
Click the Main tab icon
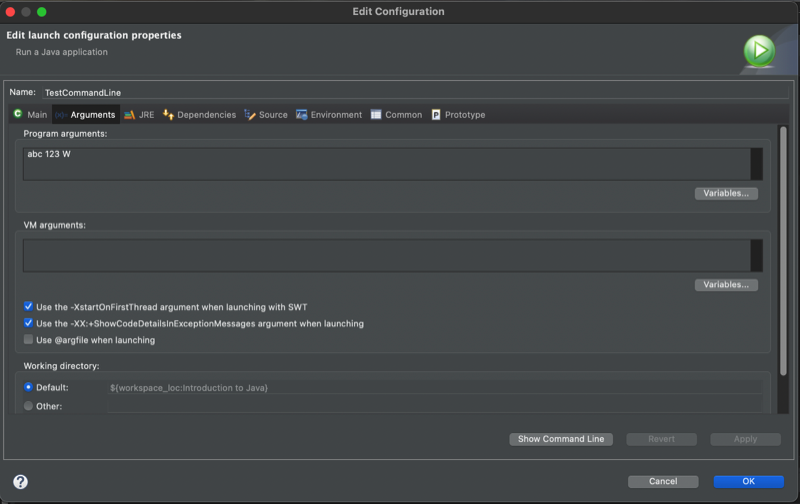[18, 115]
